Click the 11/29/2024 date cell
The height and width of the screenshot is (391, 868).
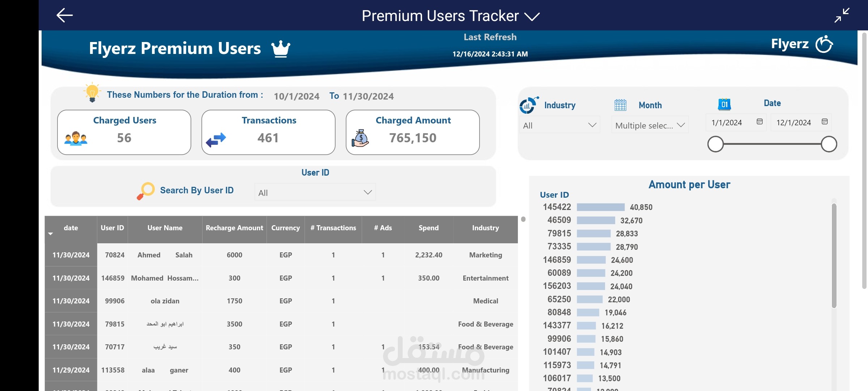click(71, 370)
